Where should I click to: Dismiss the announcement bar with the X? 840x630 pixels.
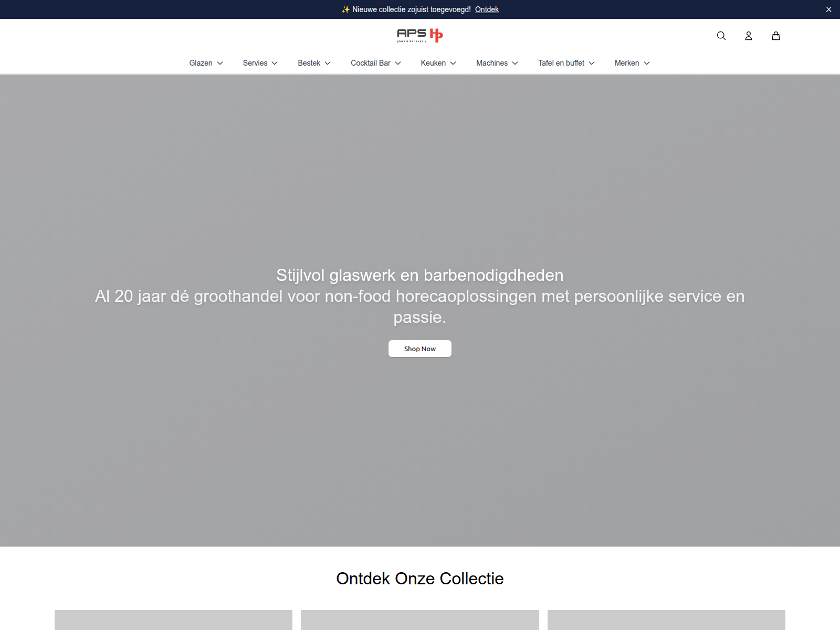[829, 9]
